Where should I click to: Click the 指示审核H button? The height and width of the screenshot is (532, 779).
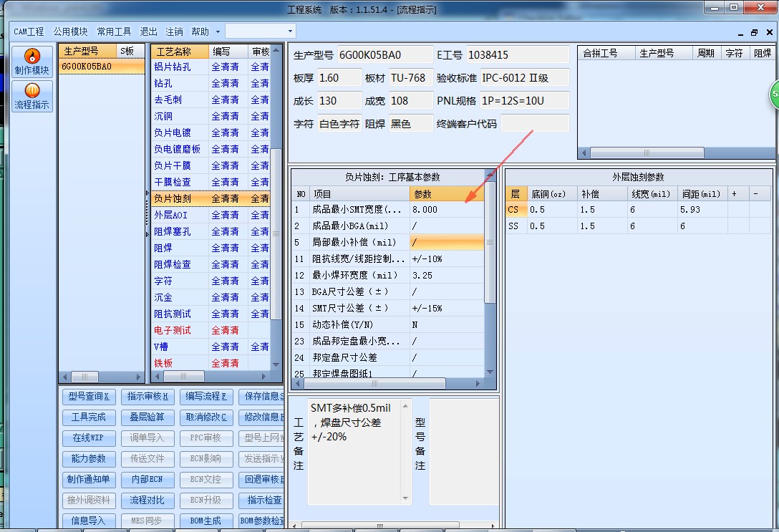147,397
